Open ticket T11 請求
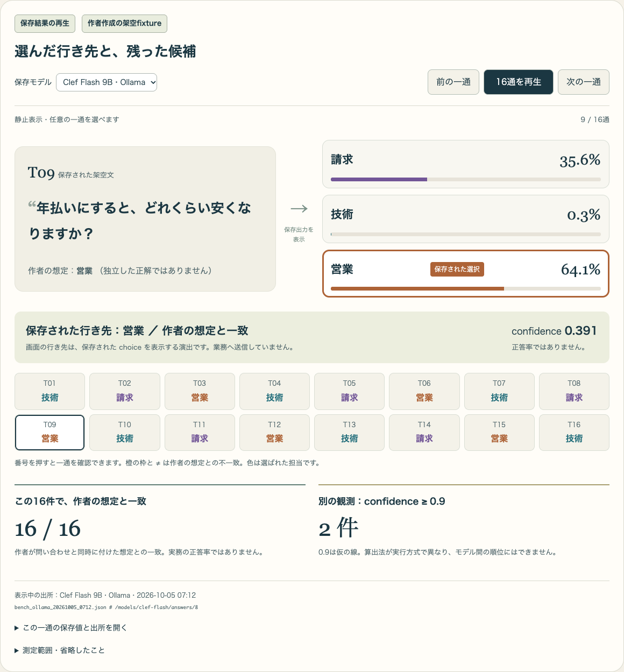Screen dimensions: 624x672 200,433
